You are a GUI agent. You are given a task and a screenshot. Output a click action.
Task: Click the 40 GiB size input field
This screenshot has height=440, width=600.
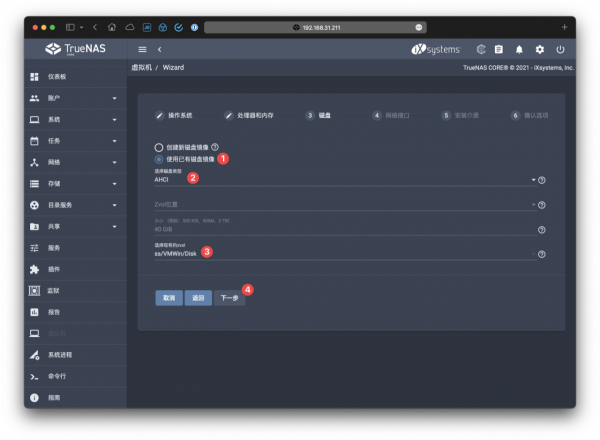coord(345,229)
